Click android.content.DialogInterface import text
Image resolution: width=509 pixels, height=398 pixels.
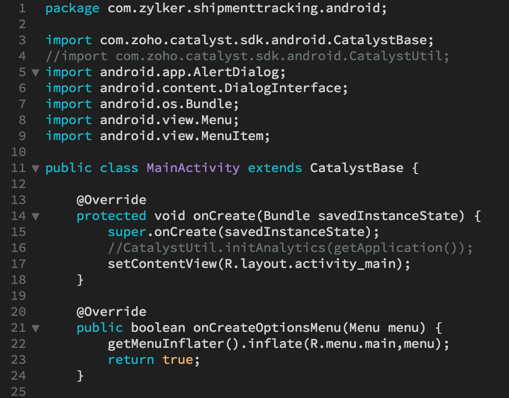click(224, 88)
